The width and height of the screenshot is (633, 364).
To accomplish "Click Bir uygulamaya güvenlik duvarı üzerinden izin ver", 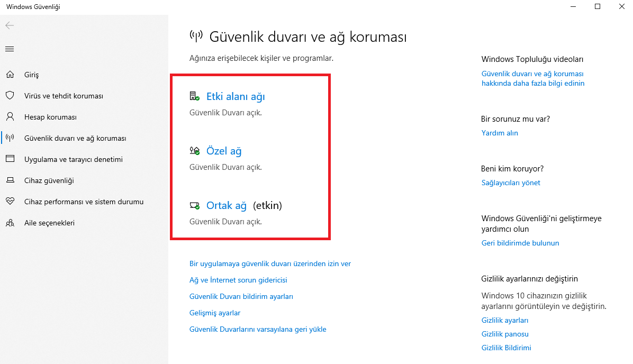I will pos(270,263).
